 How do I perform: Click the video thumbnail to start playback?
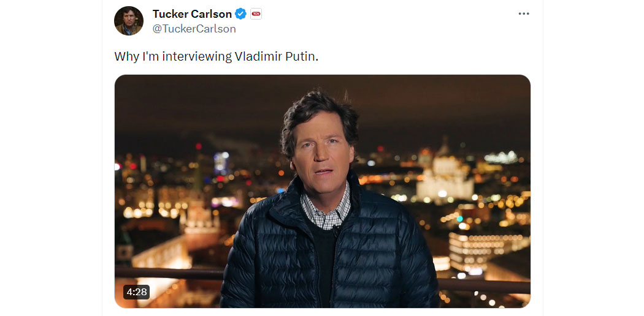coord(323,191)
